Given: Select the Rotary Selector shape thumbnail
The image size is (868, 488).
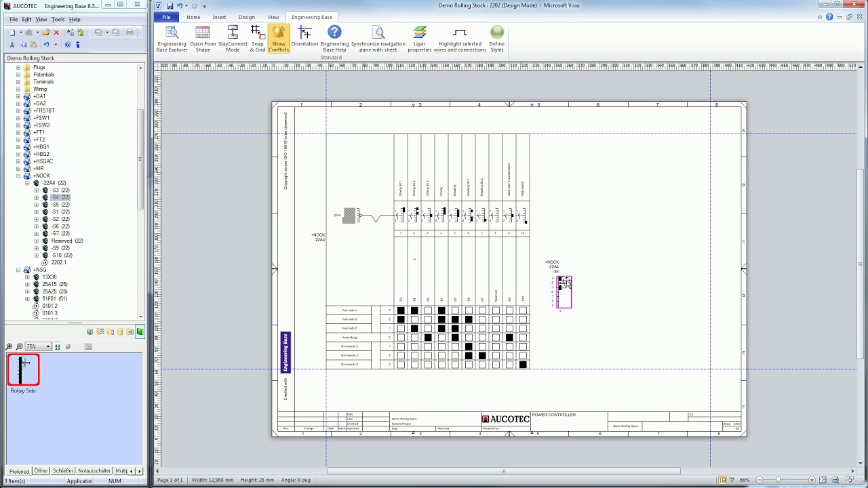Looking at the screenshot, I should pyautogui.click(x=23, y=370).
